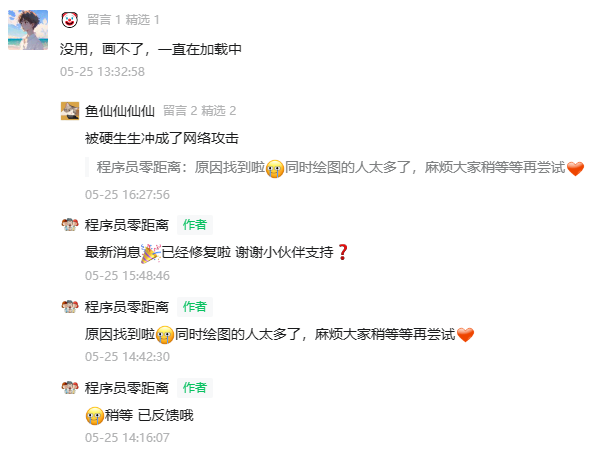The image size is (594, 449).
Task: Click the clown face emoji username
Action: point(69,20)
